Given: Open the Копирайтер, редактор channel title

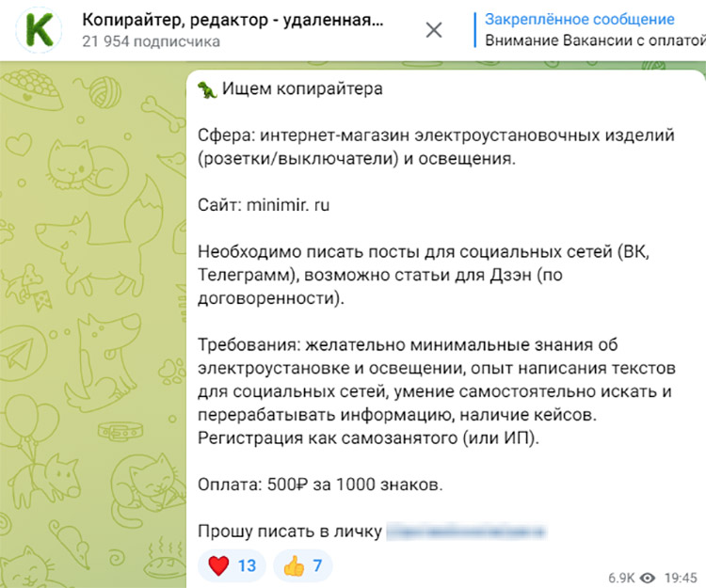Looking at the screenshot, I should (x=233, y=20).
